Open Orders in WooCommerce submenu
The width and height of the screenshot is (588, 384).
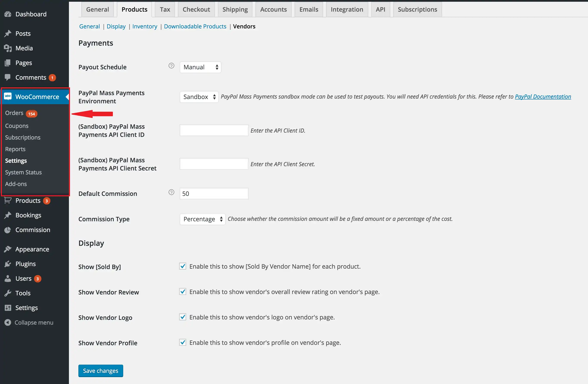[x=14, y=113]
